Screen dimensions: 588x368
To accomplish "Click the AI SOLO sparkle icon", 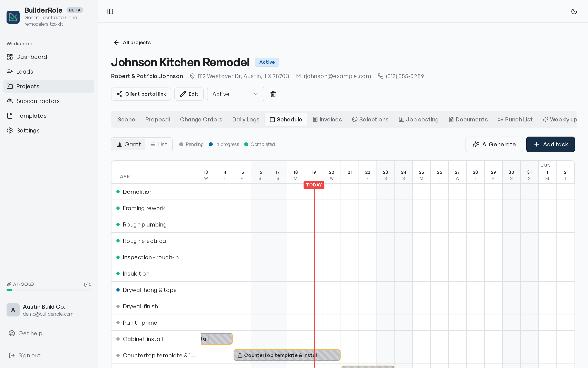I will coord(9,284).
